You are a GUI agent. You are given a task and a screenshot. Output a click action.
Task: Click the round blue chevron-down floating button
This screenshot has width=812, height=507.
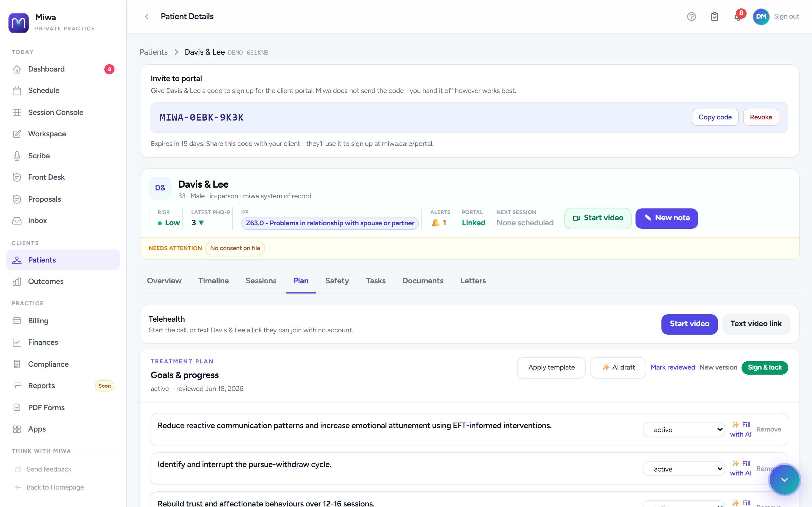tap(784, 479)
